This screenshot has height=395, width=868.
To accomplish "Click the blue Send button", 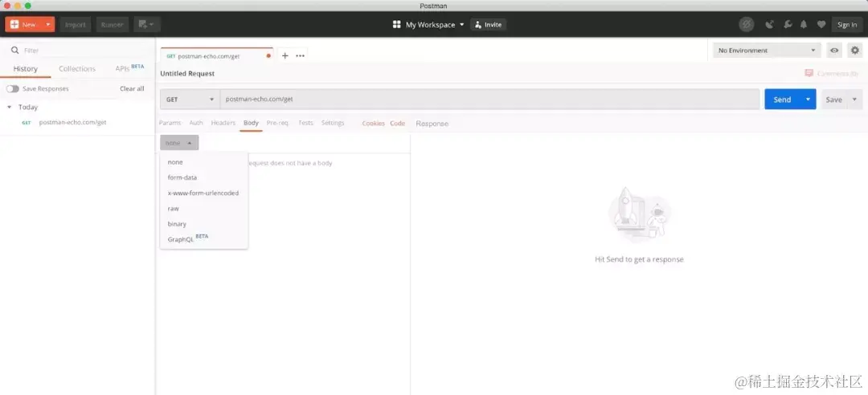I will 782,100.
